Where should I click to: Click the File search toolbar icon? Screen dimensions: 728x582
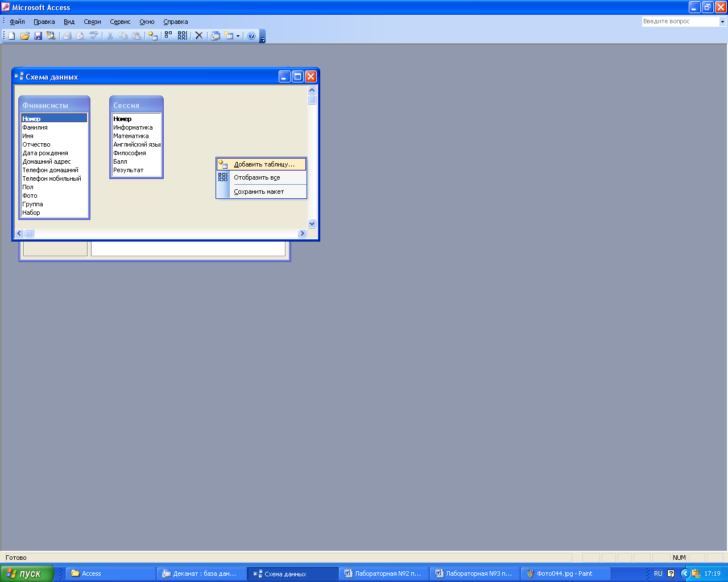51,36
